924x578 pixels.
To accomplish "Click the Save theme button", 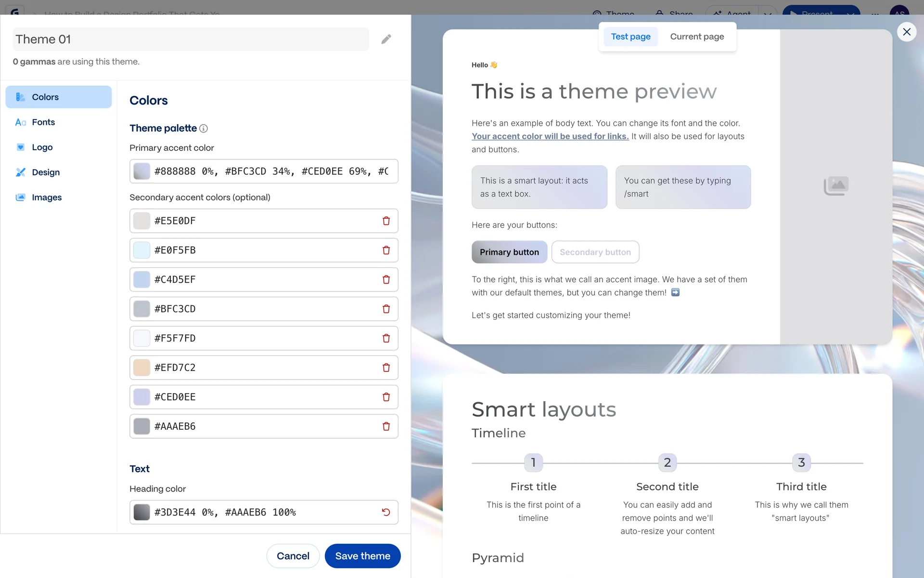I will [362, 556].
